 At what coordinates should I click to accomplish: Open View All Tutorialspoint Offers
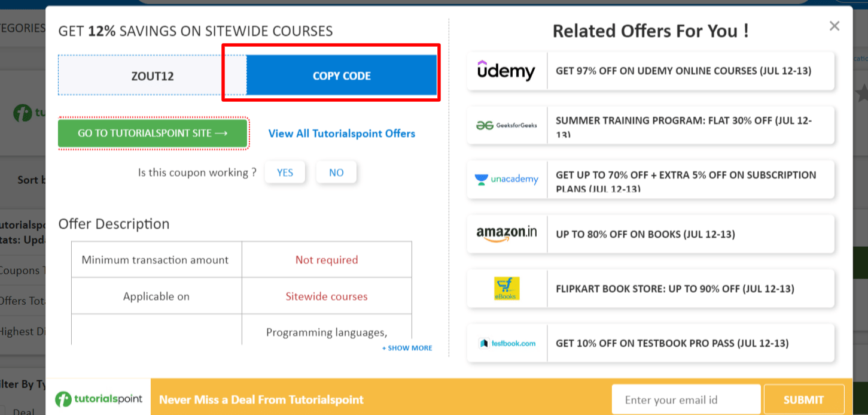click(x=341, y=134)
